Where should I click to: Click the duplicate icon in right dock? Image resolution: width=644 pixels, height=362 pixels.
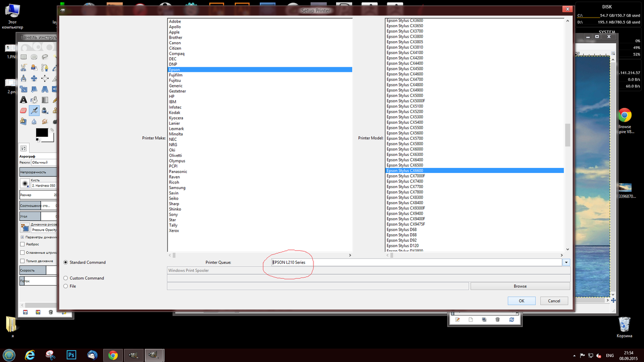(484, 319)
